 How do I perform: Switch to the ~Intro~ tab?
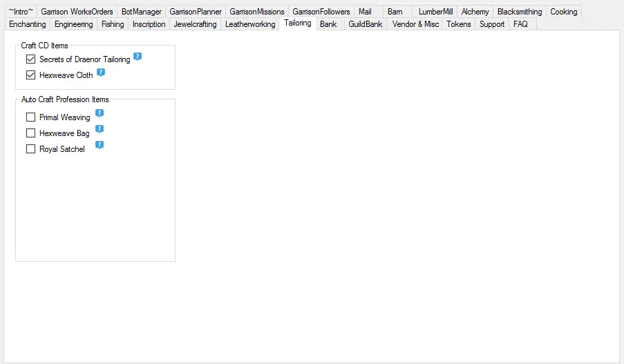click(21, 12)
